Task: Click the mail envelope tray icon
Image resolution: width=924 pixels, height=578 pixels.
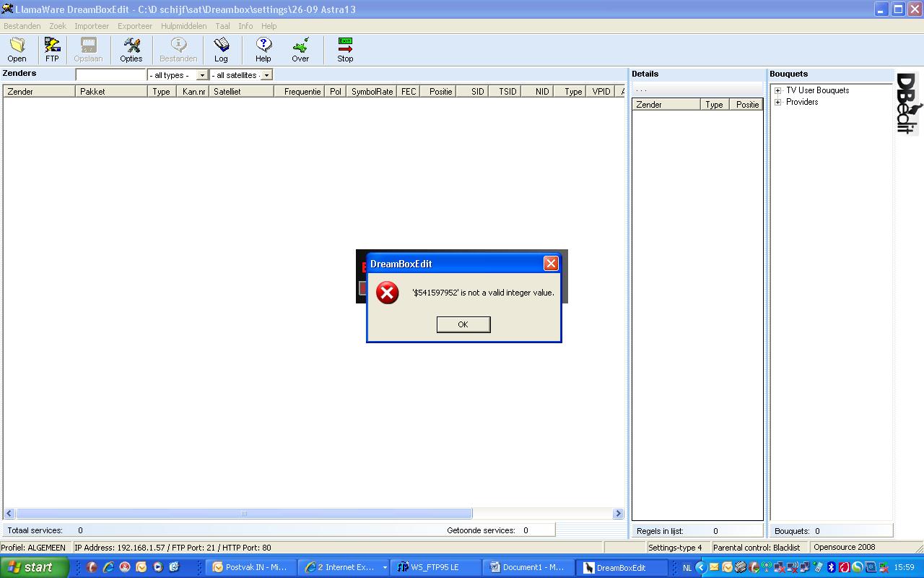Action: (x=714, y=567)
